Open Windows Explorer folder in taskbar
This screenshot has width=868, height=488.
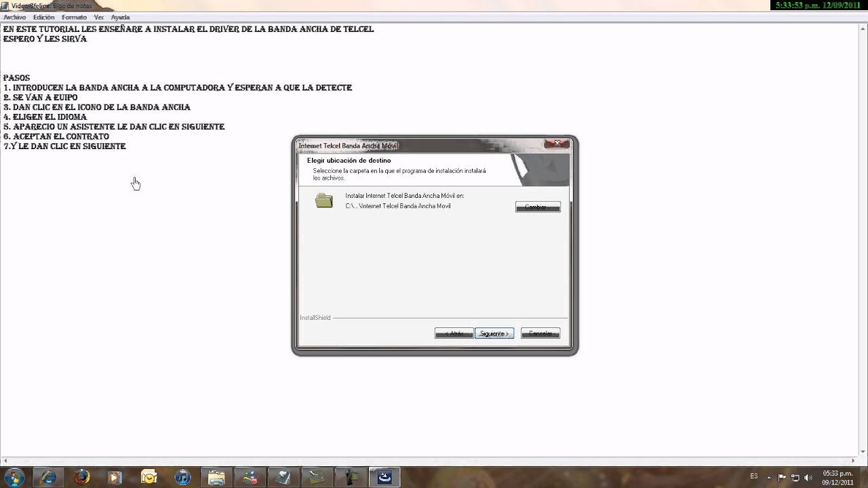pos(216,477)
